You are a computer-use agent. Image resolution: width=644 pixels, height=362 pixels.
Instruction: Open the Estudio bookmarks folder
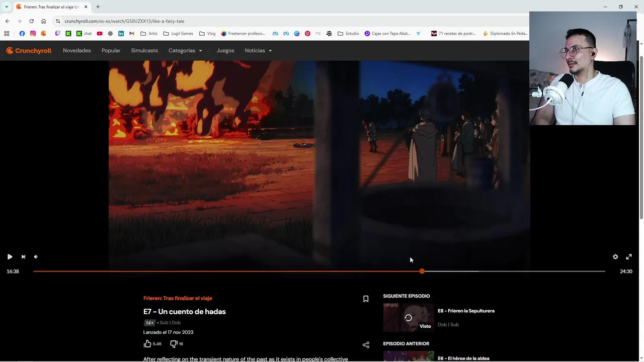point(348,34)
